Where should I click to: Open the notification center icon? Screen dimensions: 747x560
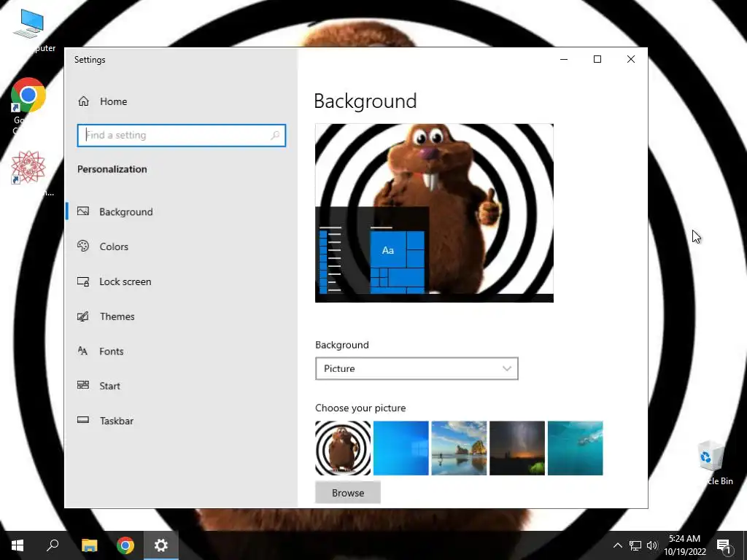pos(724,545)
